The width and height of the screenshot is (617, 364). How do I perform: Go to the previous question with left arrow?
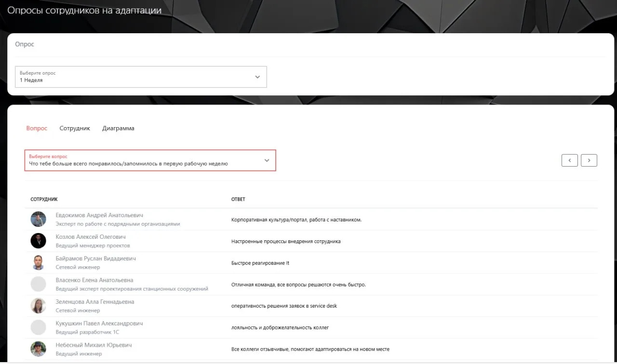(x=570, y=160)
